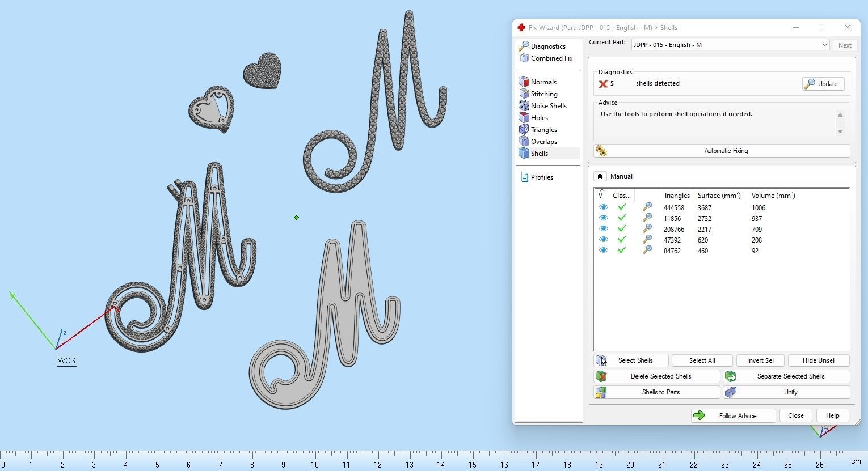Open the Combined Fix page
Viewport: 868px width, 471px height.
coord(546,58)
